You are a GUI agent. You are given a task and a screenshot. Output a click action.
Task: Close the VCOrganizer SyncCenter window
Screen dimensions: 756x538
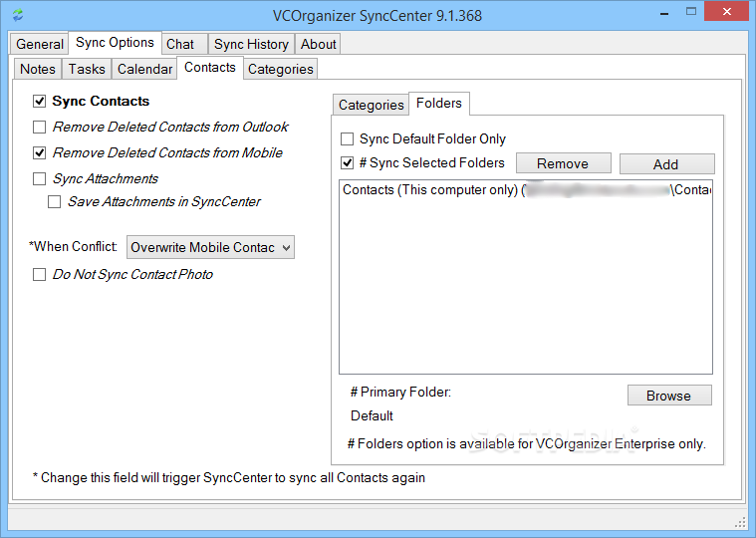point(727,12)
